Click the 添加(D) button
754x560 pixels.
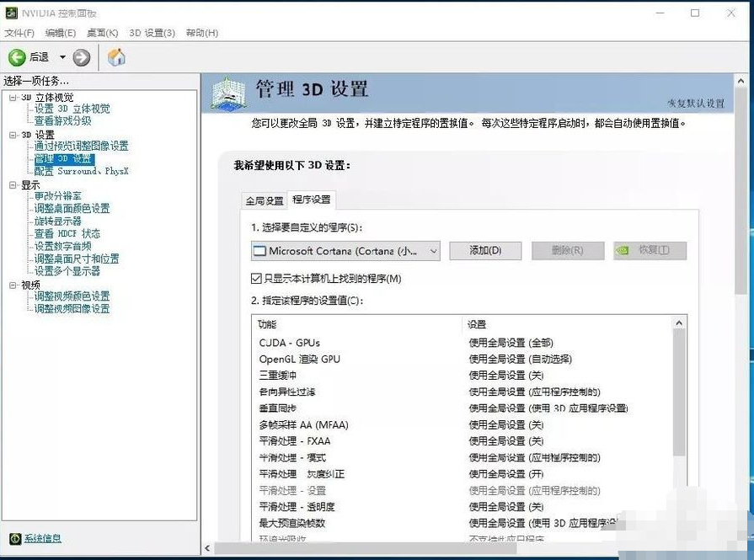[x=485, y=251]
